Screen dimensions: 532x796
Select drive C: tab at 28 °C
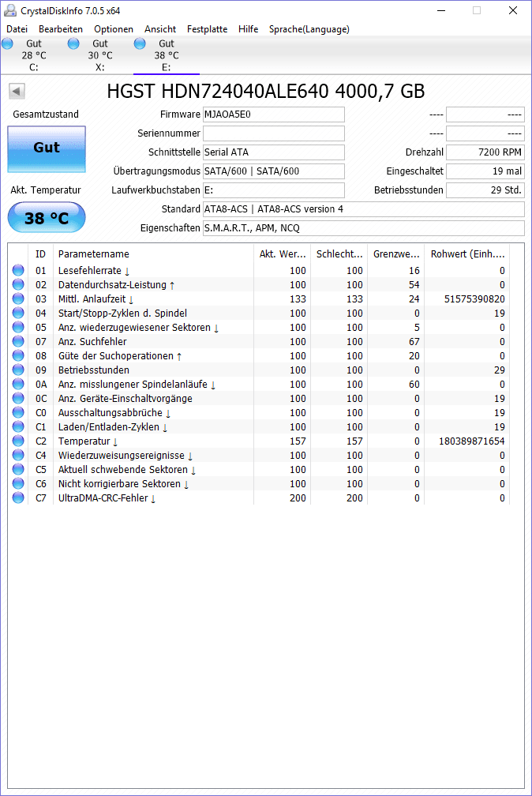click(x=33, y=55)
